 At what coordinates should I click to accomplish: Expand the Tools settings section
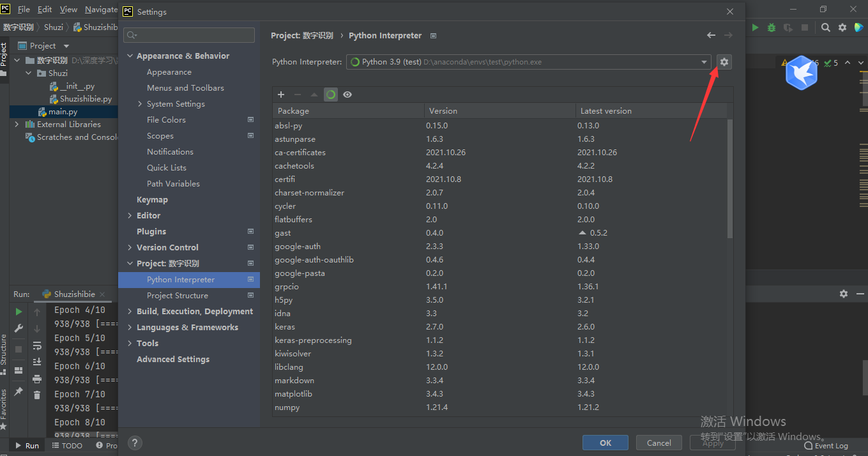point(130,344)
